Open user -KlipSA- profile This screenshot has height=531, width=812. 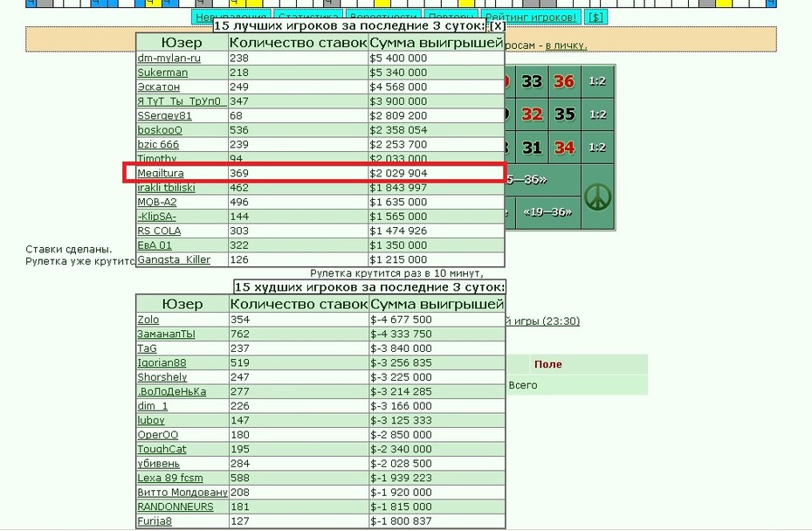tap(157, 217)
